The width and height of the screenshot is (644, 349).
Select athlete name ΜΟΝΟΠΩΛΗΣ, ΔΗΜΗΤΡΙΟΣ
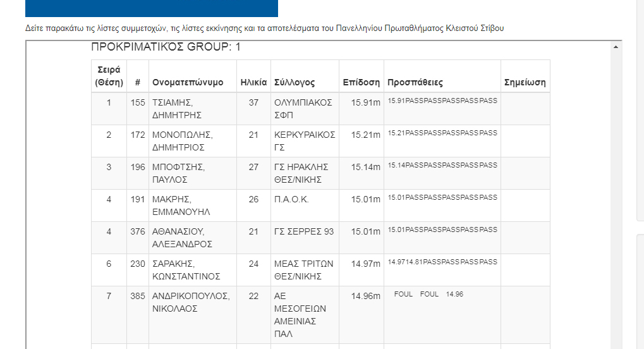click(x=183, y=141)
